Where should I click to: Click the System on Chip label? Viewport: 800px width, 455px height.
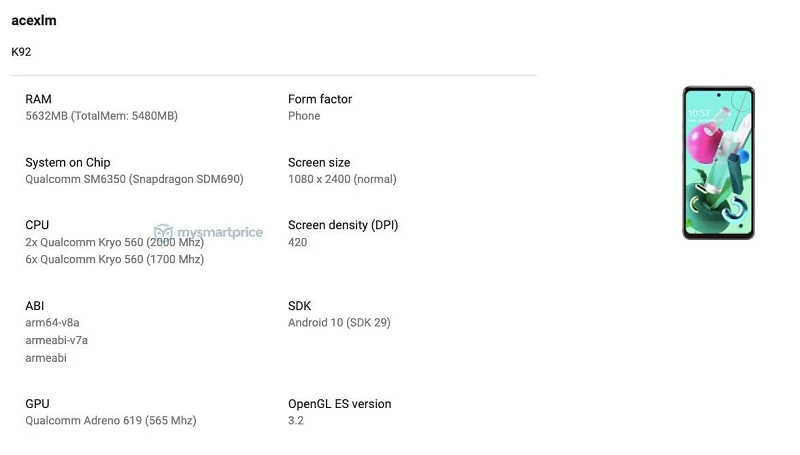[67, 162]
